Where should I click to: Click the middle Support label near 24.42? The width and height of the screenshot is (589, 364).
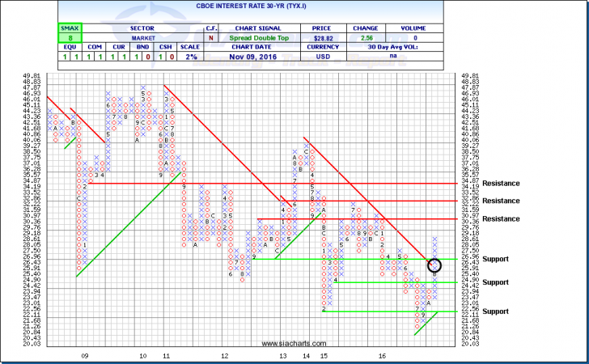(x=495, y=282)
